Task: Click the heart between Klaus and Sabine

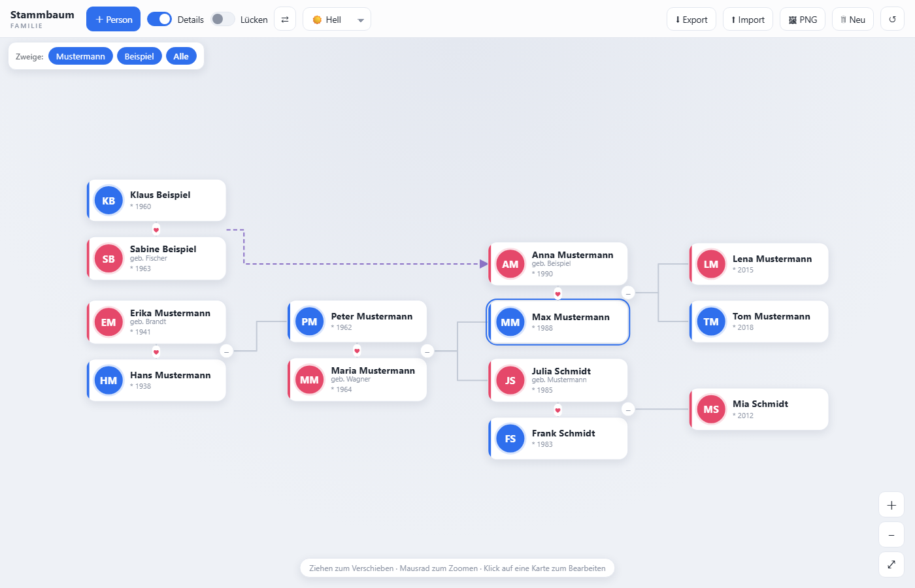Action: [x=156, y=229]
